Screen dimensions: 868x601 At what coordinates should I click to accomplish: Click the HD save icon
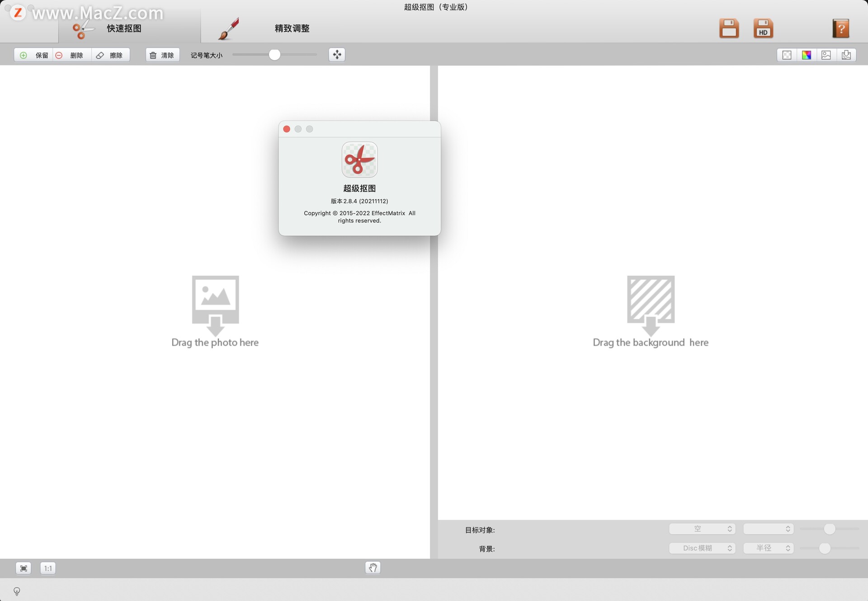click(x=763, y=28)
